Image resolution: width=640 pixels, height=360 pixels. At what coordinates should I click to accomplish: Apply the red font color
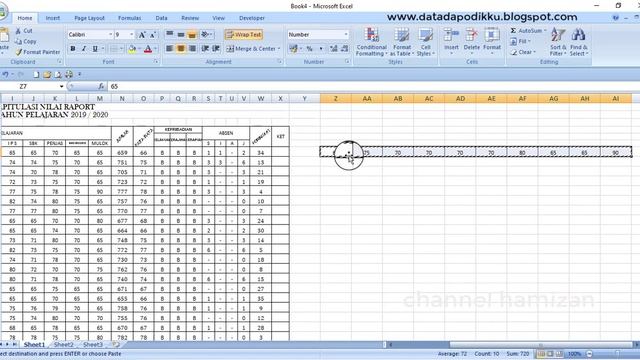[148, 49]
